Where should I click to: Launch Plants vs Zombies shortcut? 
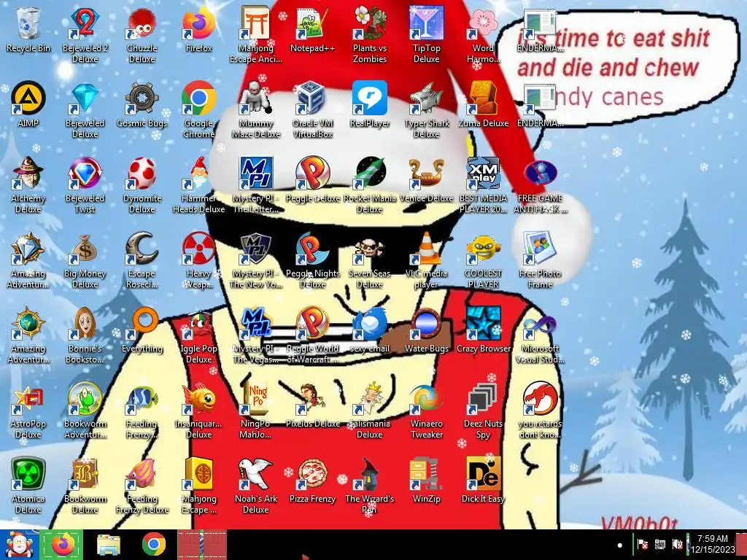point(370,35)
